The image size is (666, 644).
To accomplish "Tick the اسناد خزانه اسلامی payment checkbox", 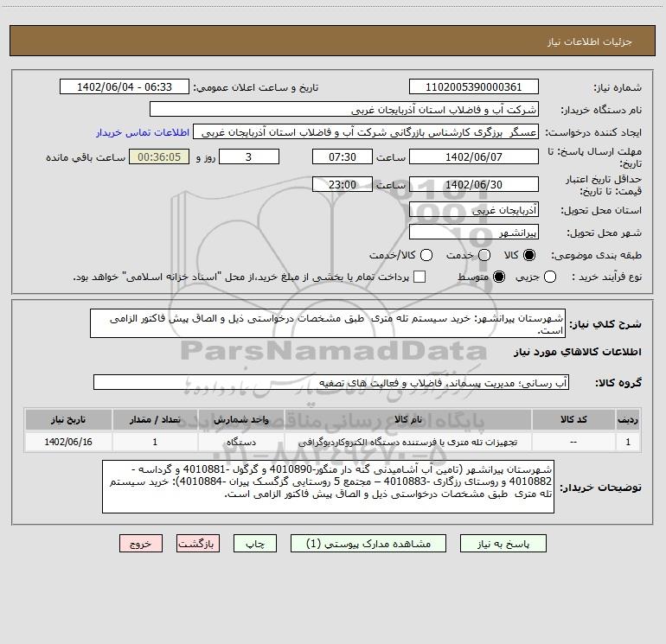I will tap(419, 277).
